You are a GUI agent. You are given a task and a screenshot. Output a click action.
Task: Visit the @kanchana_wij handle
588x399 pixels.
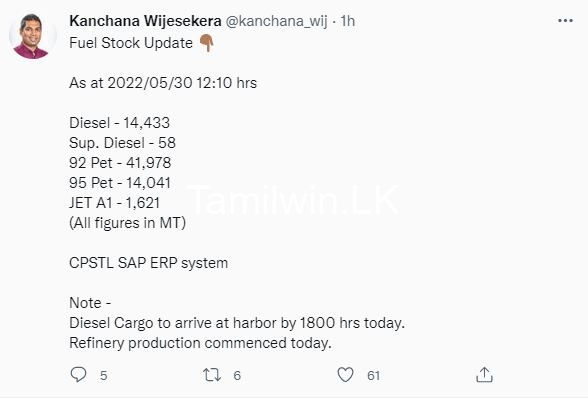point(276,21)
